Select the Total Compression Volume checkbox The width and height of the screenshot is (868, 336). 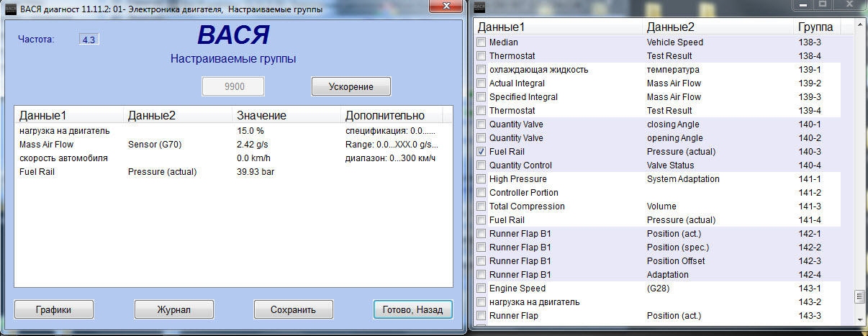pyautogui.click(x=482, y=206)
